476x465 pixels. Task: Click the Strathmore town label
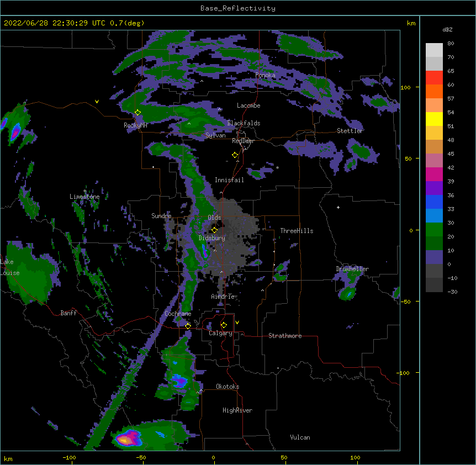[x=285, y=336]
